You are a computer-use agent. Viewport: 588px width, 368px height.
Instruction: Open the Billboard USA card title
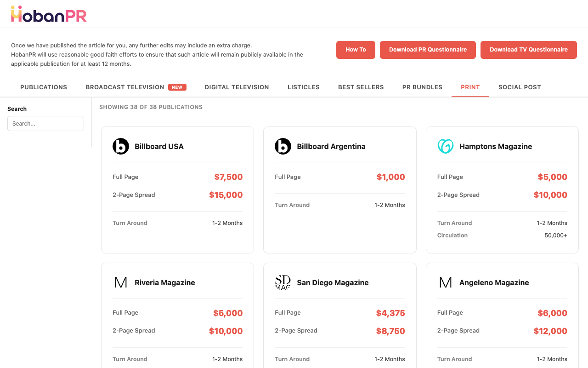[159, 146]
